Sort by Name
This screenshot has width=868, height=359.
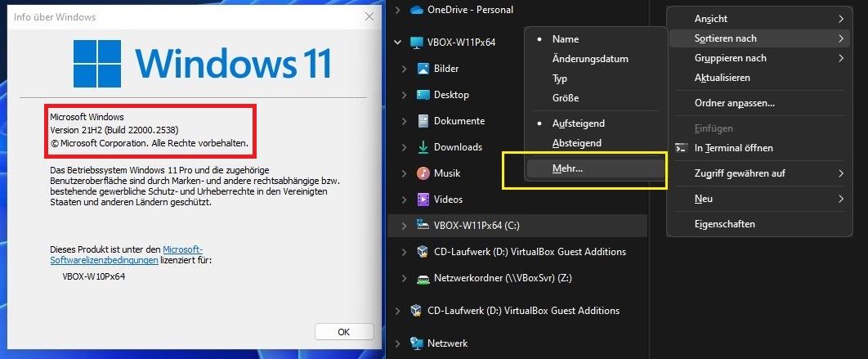point(596,39)
